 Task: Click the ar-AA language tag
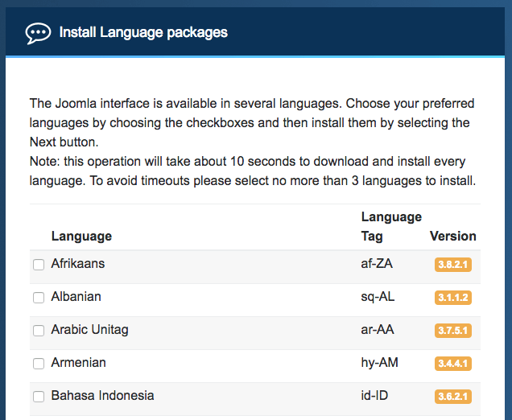pos(378,330)
